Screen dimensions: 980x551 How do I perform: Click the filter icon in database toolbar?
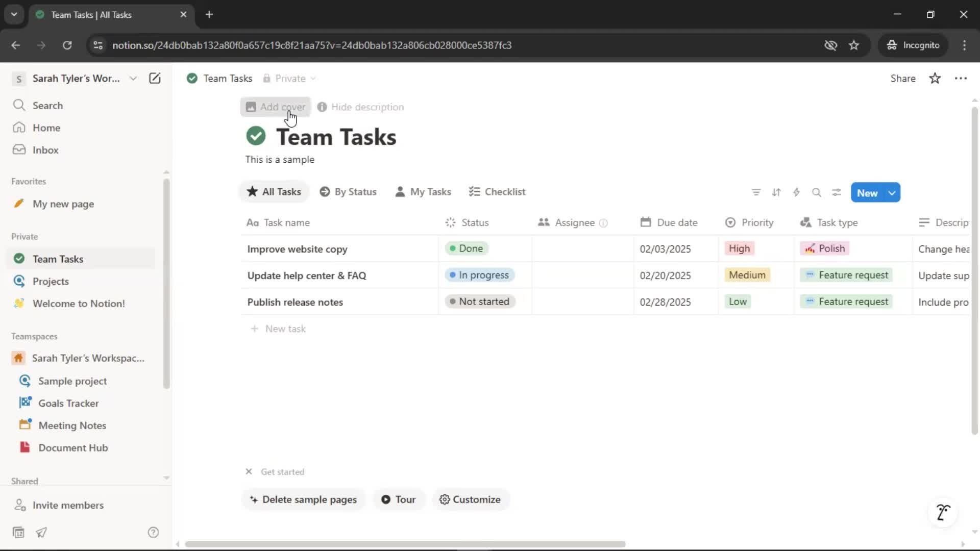point(756,192)
